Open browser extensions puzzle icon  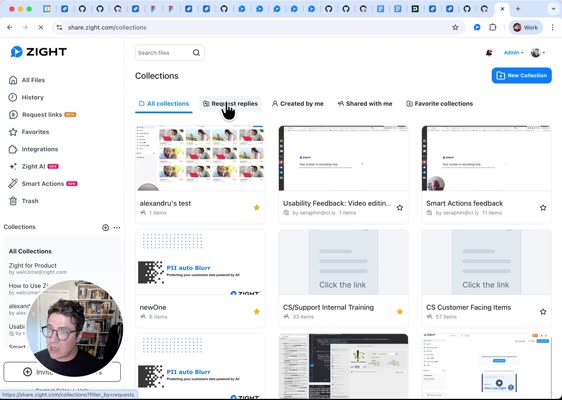click(x=493, y=27)
